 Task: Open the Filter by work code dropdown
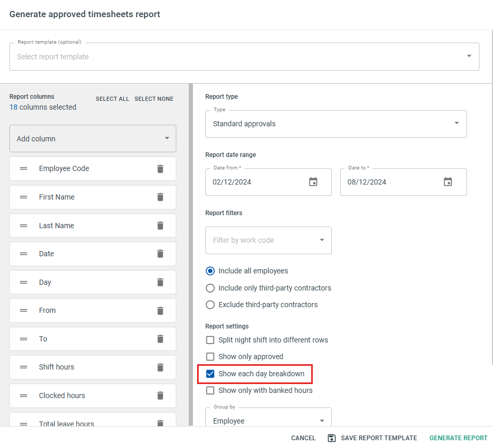click(x=268, y=240)
